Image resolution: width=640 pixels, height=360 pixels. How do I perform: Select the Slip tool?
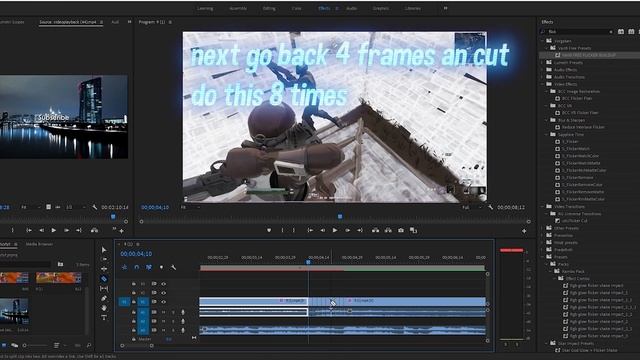(104, 289)
